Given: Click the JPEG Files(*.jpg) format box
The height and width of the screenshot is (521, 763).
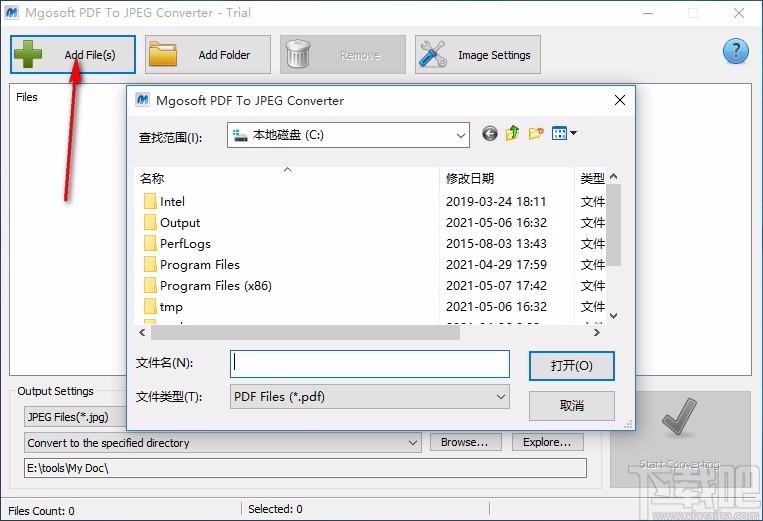Looking at the screenshot, I should [75, 417].
